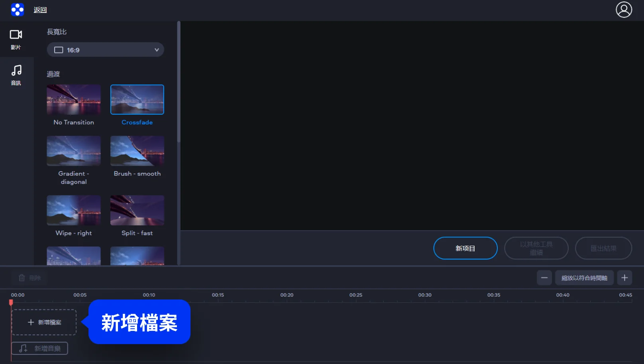
Task: Open the 16:9 aspect ratio dropdown
Action: click(x=105, y=50)
